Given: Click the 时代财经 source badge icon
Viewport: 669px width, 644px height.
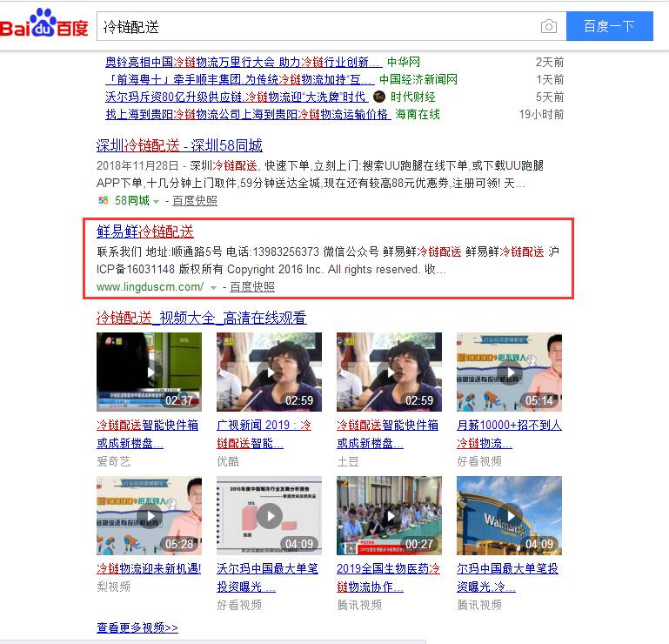Looking at the screenshot, I should point(379,97).
